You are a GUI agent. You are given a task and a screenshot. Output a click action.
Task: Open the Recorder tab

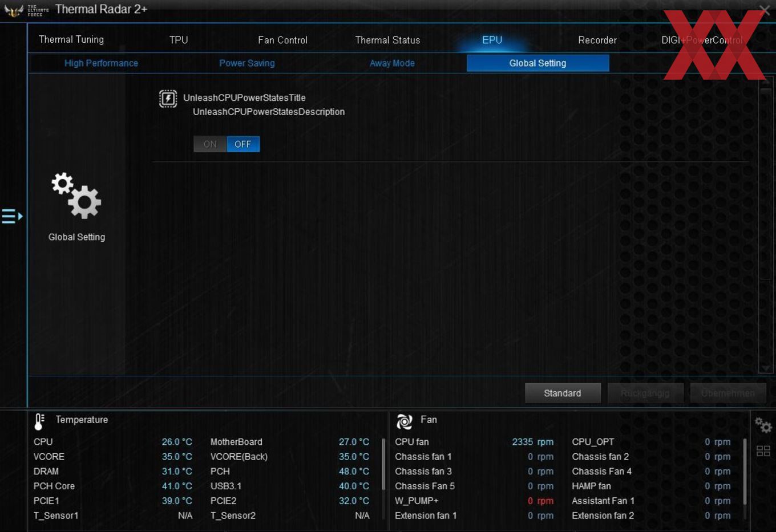[x=597, y=40]
